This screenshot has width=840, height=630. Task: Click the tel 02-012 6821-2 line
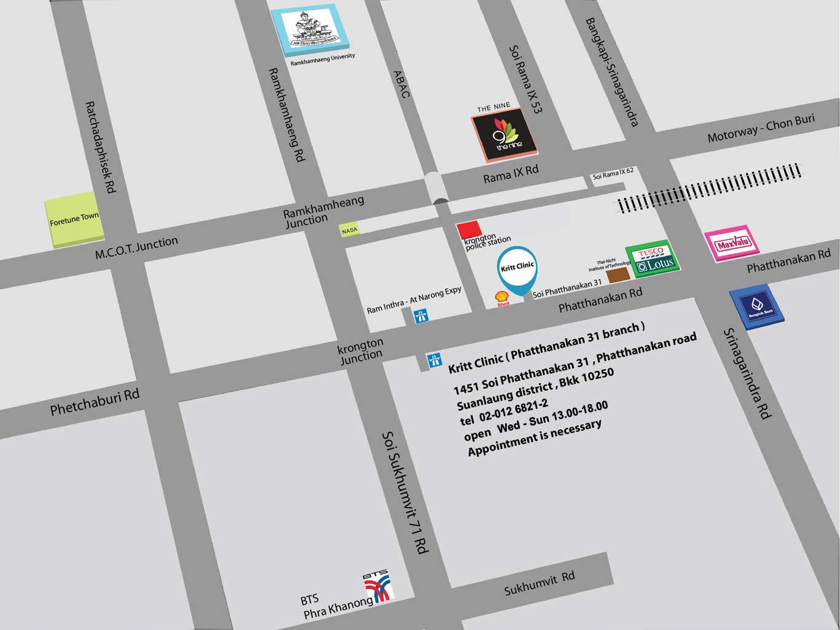[504, 412]
